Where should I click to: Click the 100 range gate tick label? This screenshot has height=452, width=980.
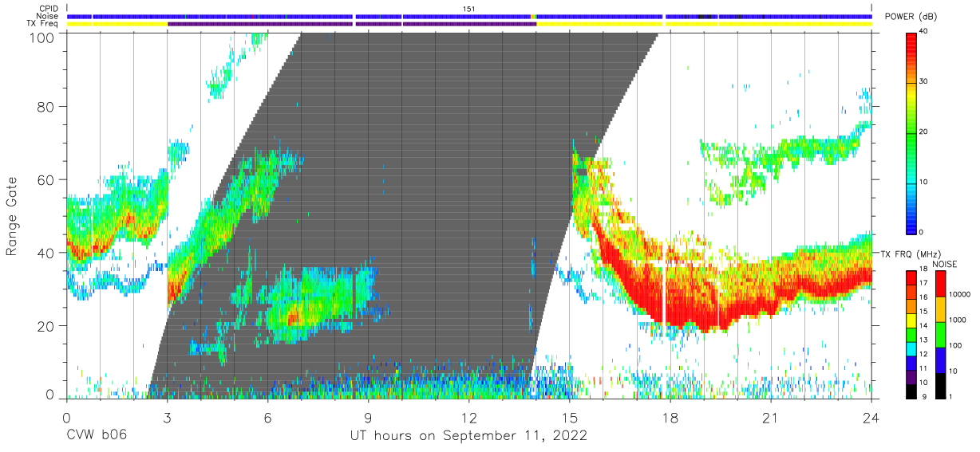(42, 37)
